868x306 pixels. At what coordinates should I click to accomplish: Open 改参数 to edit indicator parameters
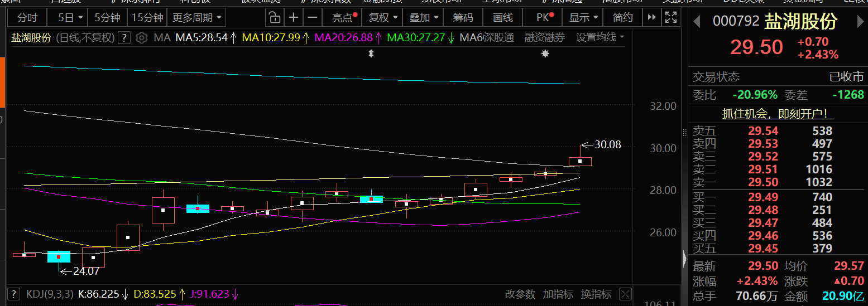(x=520, y=294)
